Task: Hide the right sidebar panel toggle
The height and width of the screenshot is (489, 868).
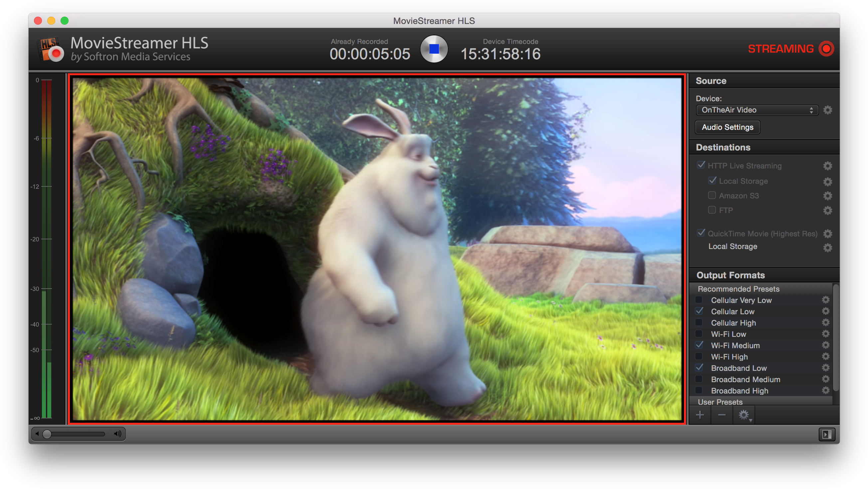Action: point(826,434)
